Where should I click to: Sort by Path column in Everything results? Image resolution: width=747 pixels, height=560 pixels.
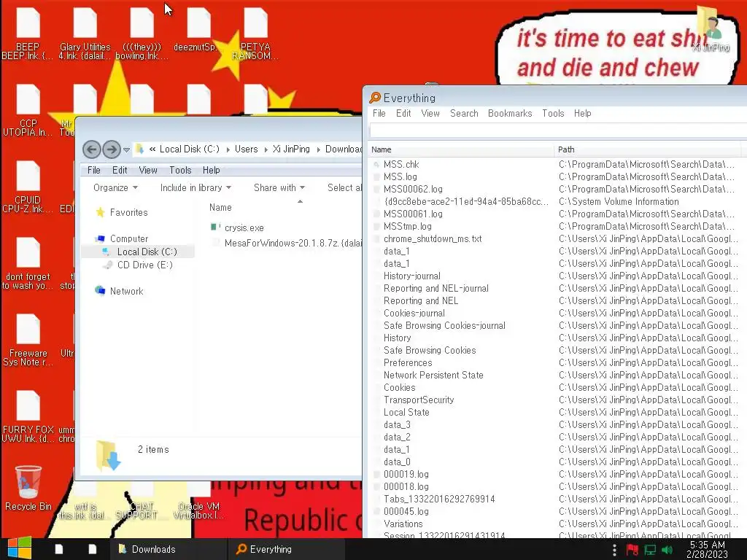[648, 149]
